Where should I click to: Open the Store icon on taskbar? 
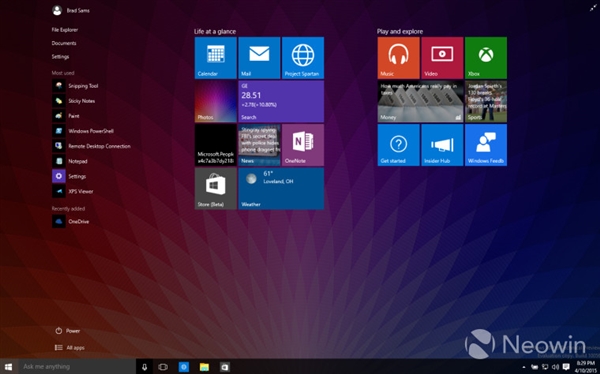coord(225,367)
